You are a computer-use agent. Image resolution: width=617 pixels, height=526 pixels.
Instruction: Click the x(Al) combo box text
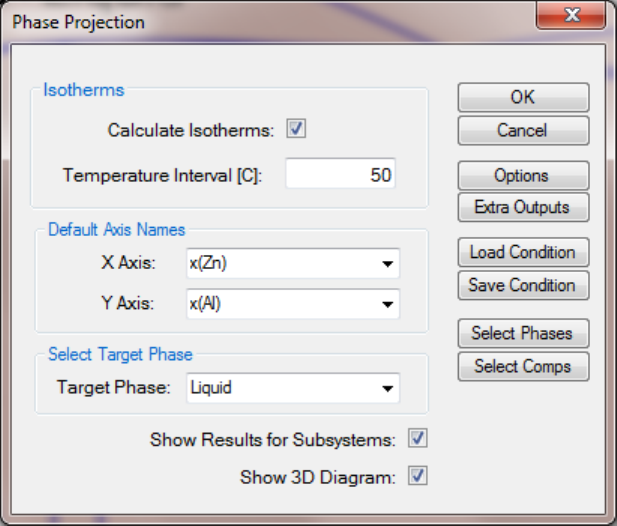pos(205,304)
